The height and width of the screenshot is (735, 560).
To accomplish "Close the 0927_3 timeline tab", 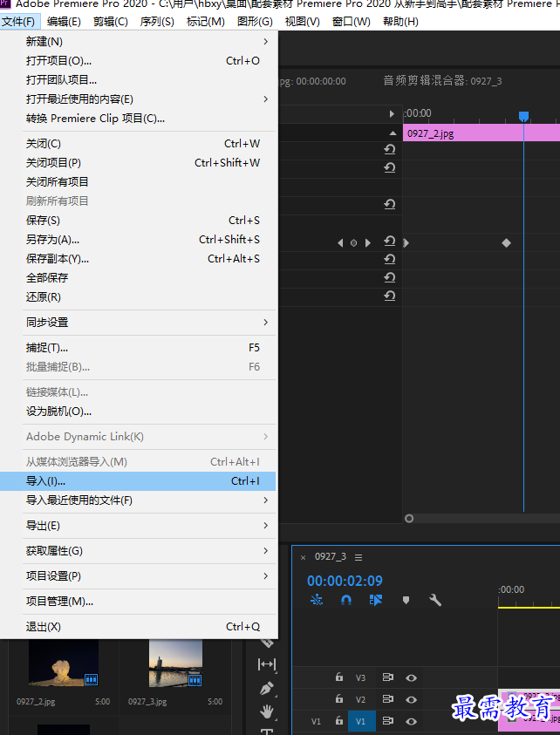I will click(x=303, y=557).
